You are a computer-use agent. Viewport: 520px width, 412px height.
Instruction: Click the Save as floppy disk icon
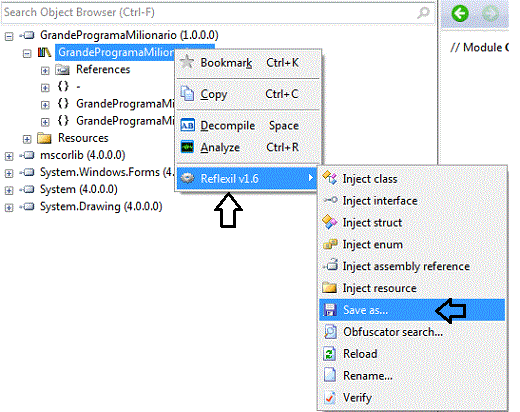pyautogui.click(x=330, y=310)
